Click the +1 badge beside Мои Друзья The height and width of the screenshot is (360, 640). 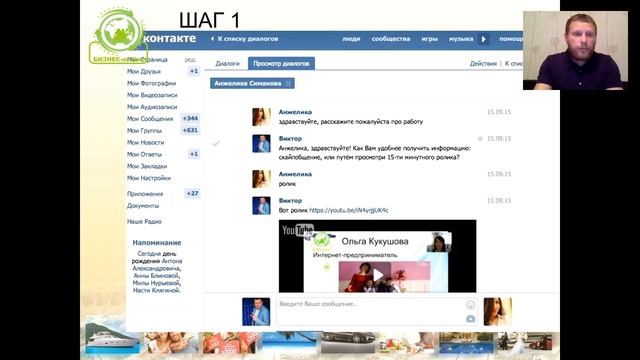(194, 71)
